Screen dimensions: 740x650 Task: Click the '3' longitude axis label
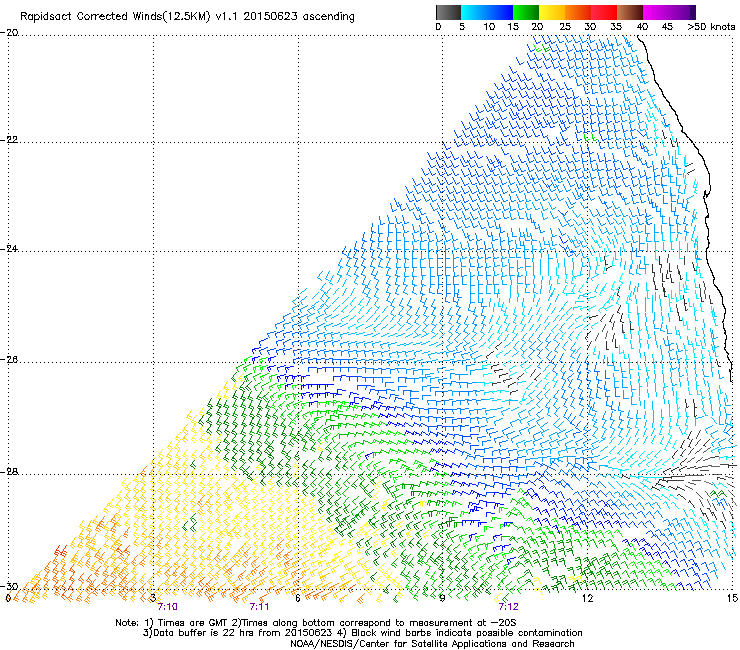point(153,598)
